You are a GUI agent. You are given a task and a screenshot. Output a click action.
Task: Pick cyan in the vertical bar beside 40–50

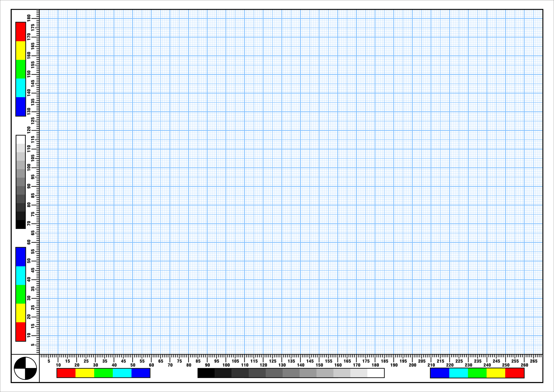click(x=21, y=275)
